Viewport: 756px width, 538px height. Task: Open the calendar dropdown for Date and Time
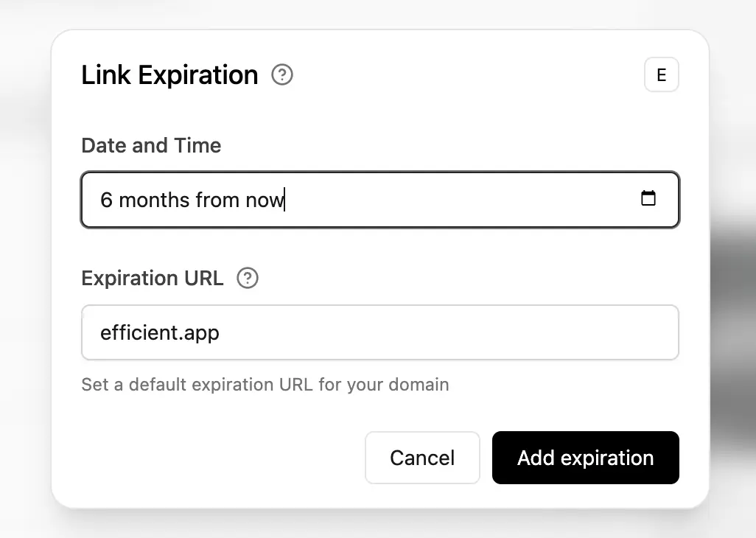point(648,198)
